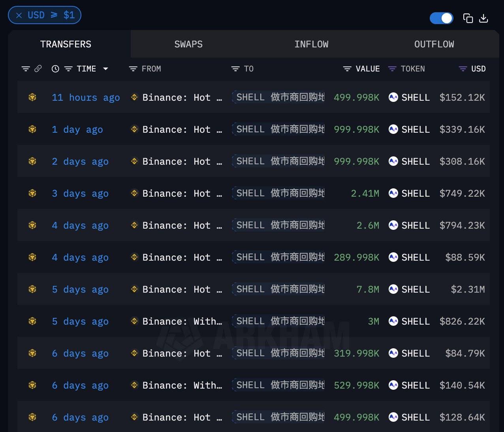Click BNB chain icon in 11 hours ago row
This screenshot has height=432, width=504.
(x=32, y=97)
